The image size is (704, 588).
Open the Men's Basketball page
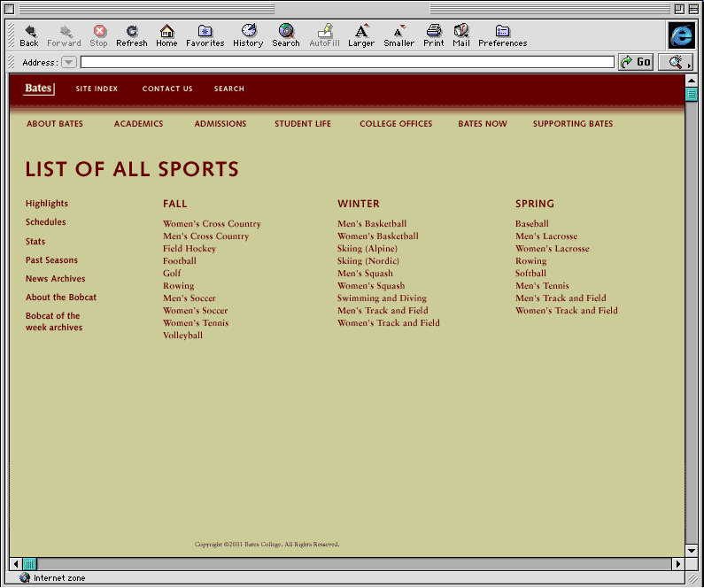click(372, 223)
